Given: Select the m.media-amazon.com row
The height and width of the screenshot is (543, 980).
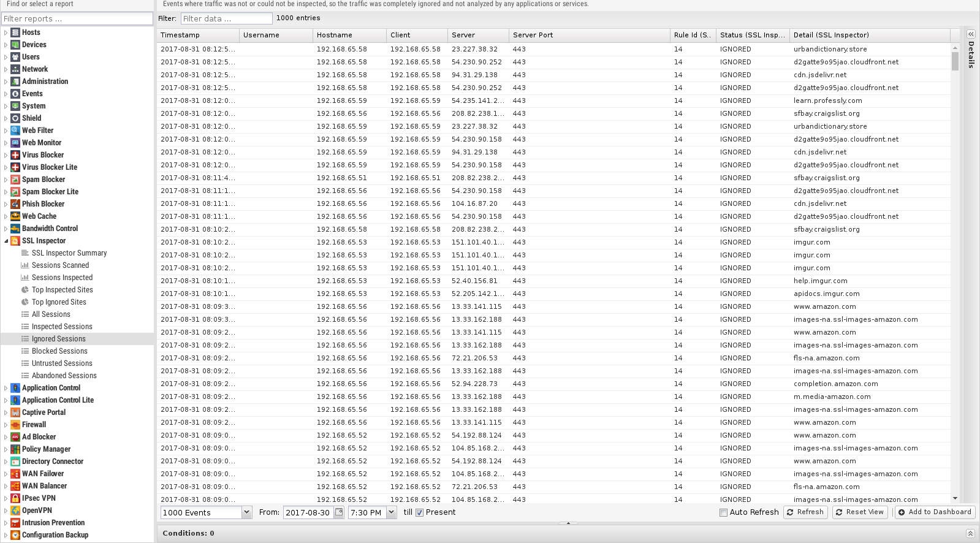Looking at the screenshot, I should click(554, 397).
